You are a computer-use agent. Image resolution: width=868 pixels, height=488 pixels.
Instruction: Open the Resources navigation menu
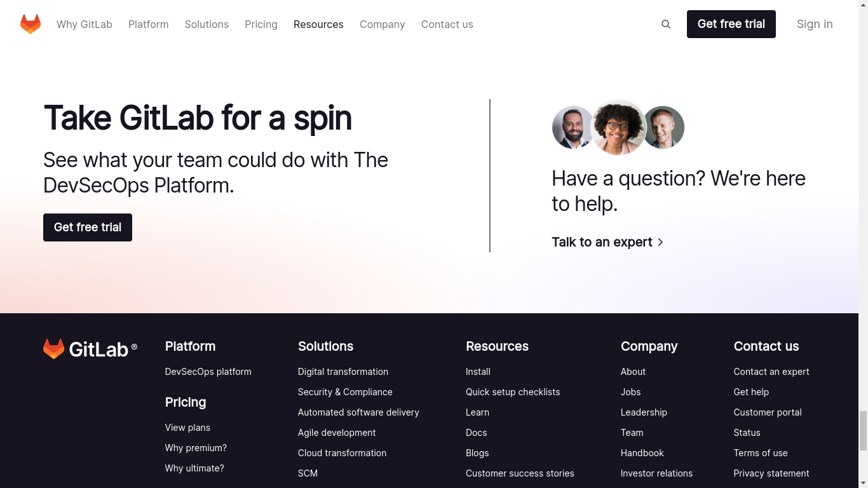pyautogui.click(x=318, y=24)
